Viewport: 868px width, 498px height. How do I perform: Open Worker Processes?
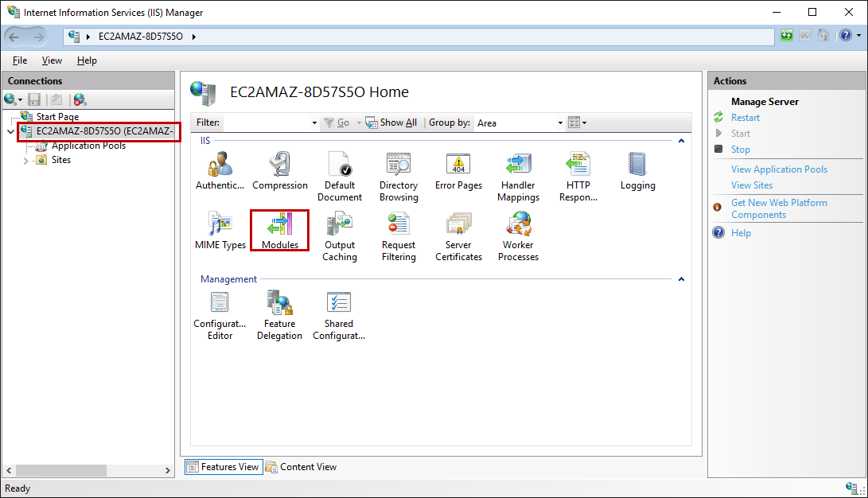[x=518, y=236]
